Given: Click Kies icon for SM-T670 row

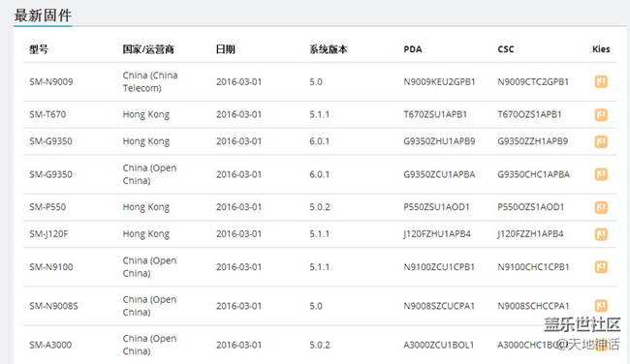Looking at the screenshot, I should (601, 115).
